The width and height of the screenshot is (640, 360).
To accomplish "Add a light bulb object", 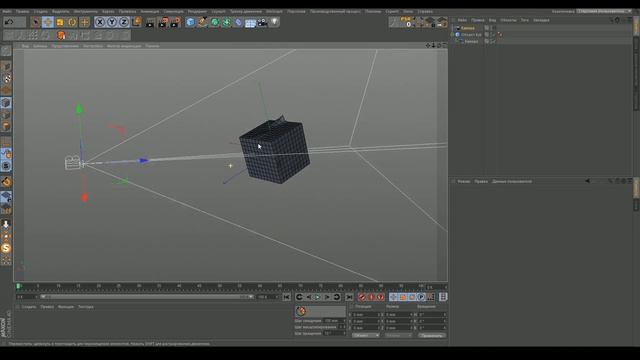I will (x=274, y=22).
